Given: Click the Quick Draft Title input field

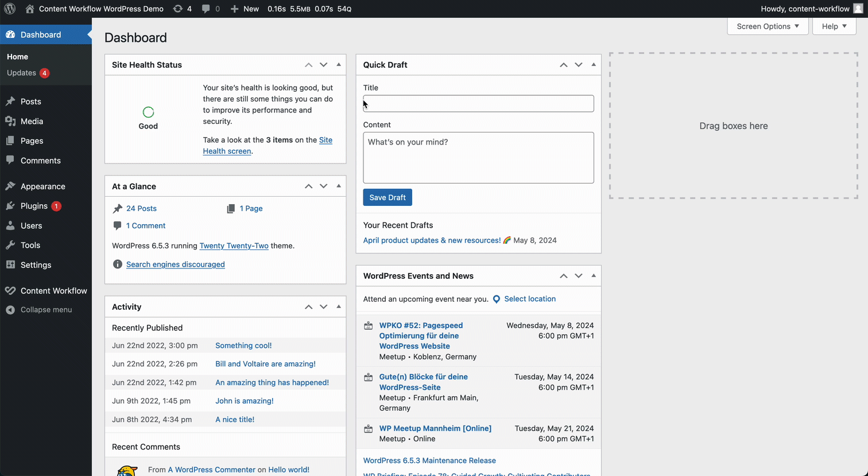Looking at the screenshot, I should pyautogui.click(x=478, y=104).
